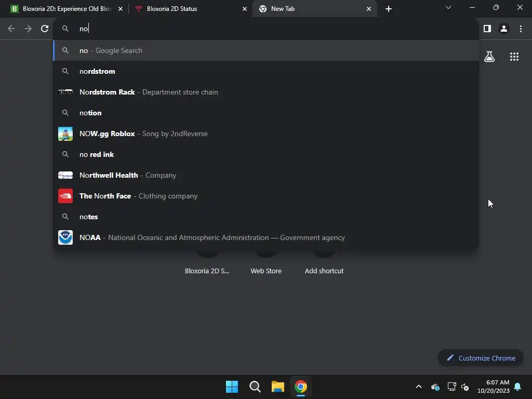Select the 'no red ink' suggestion
The image size is (532, 399).
point(266,154)
